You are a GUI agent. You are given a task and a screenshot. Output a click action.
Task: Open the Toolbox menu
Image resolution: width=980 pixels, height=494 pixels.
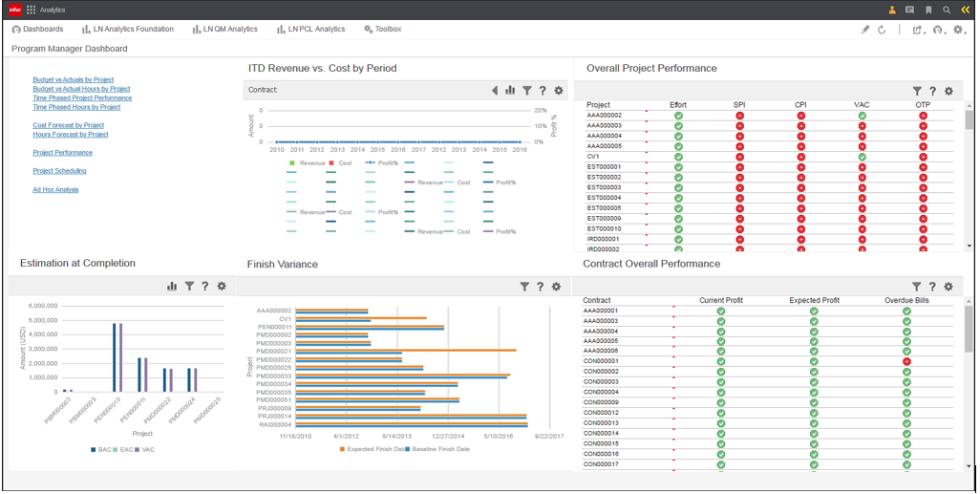click(382, 30)
